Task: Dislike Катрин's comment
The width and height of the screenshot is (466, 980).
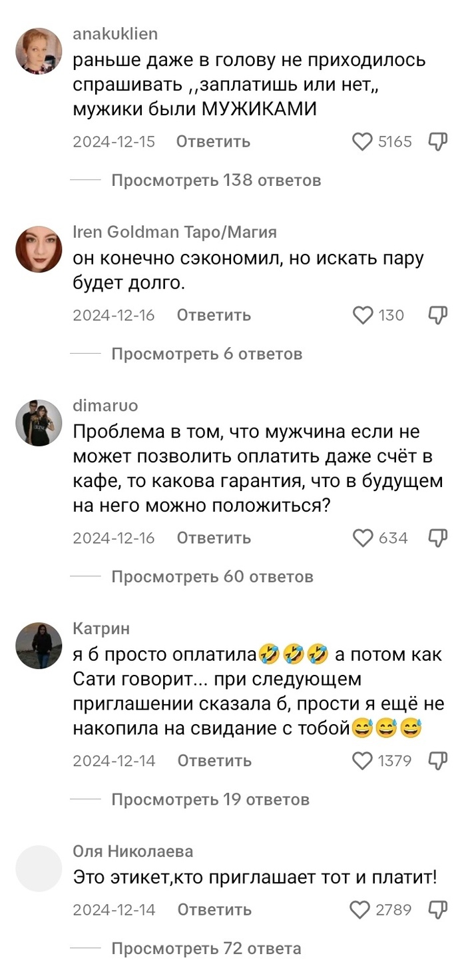Action: (x=437, y=760)
